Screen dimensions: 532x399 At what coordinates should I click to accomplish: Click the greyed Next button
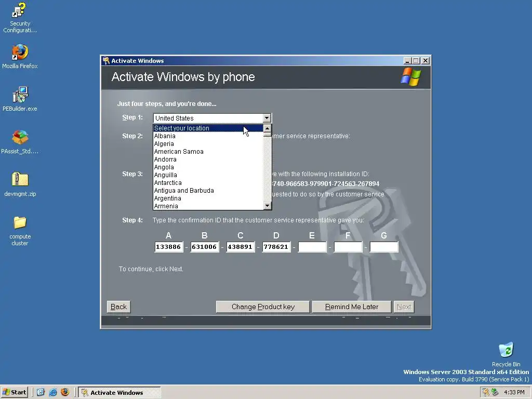point(404,307)
